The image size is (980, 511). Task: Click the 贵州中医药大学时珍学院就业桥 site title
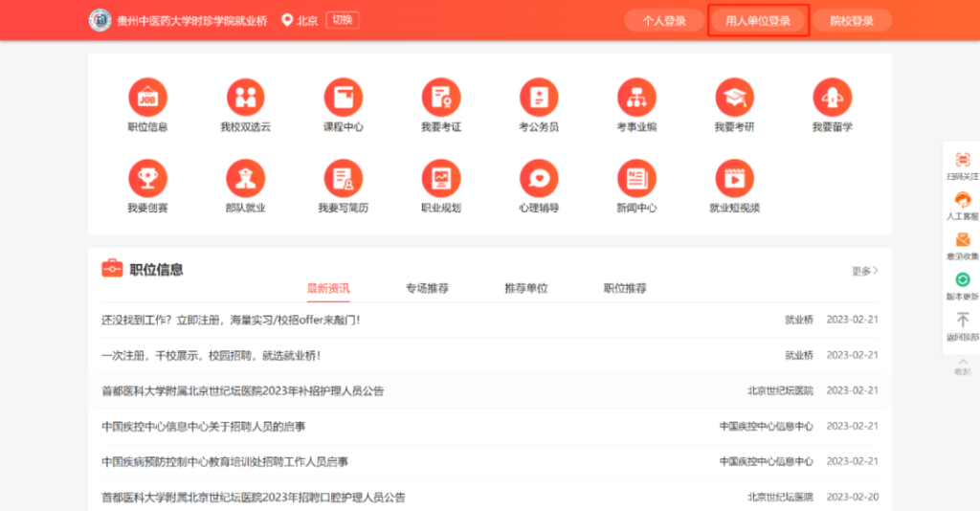[x=191, y=21]
